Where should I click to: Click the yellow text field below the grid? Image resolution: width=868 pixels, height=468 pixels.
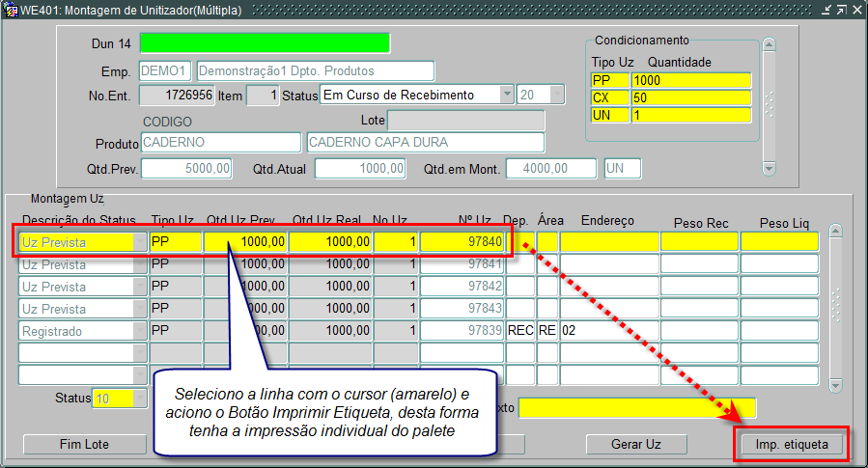coord(636,408)
